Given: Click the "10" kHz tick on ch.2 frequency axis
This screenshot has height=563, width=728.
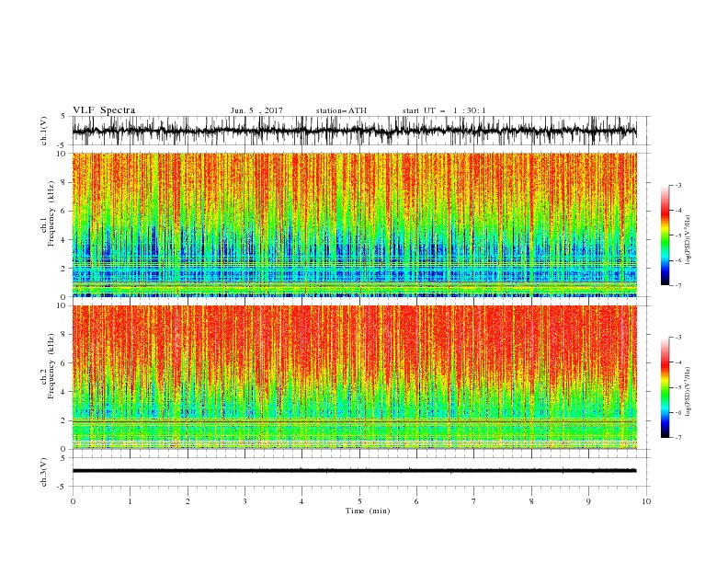Looking at the screenshot, I should point(63,305).
